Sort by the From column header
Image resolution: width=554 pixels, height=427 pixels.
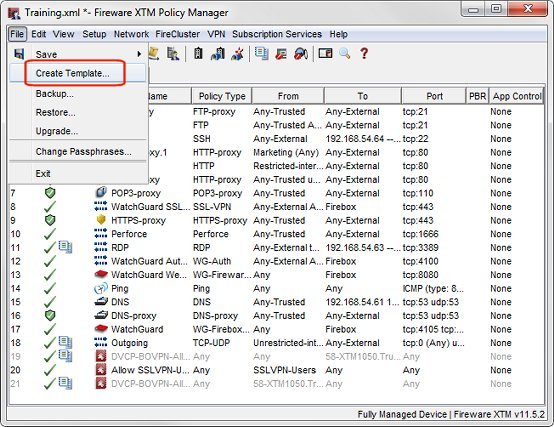(288, 96)
